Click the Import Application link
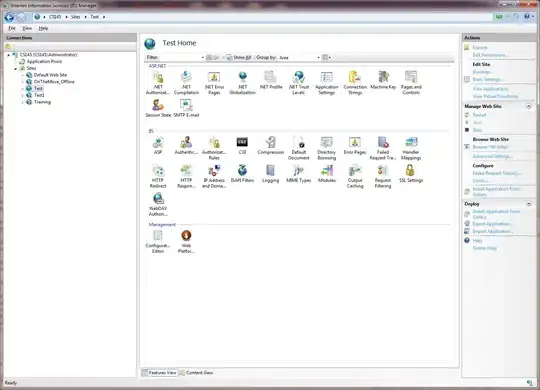The image size is (540, 390). pyautogui.click(x=492, y=232)
